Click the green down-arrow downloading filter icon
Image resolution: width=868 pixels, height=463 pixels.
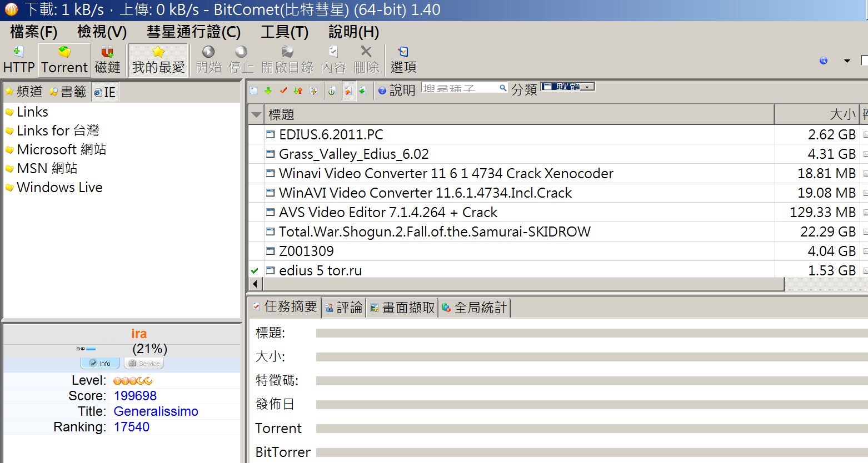click(268, 90)
